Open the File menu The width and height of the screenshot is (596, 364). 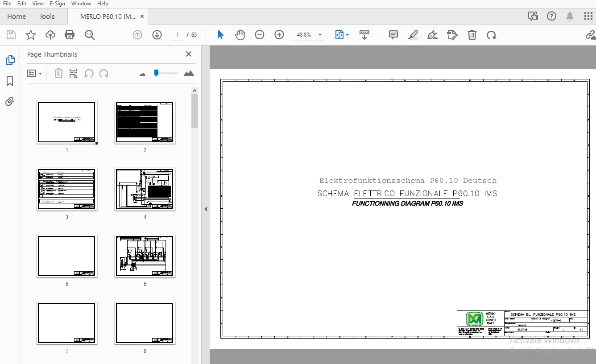pyautogui.click(x=7, y=4)
